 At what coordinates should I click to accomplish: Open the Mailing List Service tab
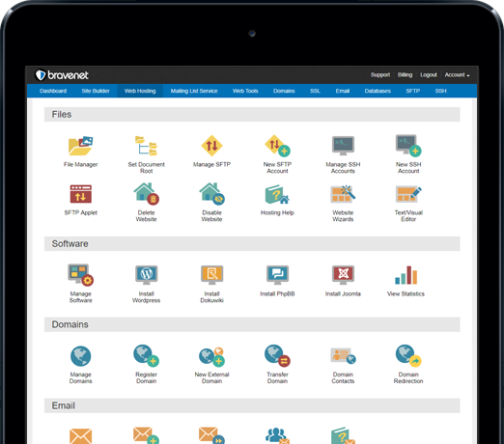click(x=194, y=91)
